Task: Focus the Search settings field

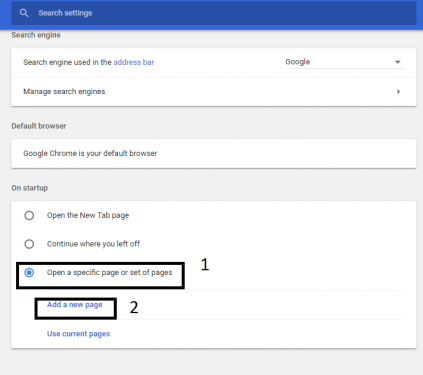Action: 214,13
